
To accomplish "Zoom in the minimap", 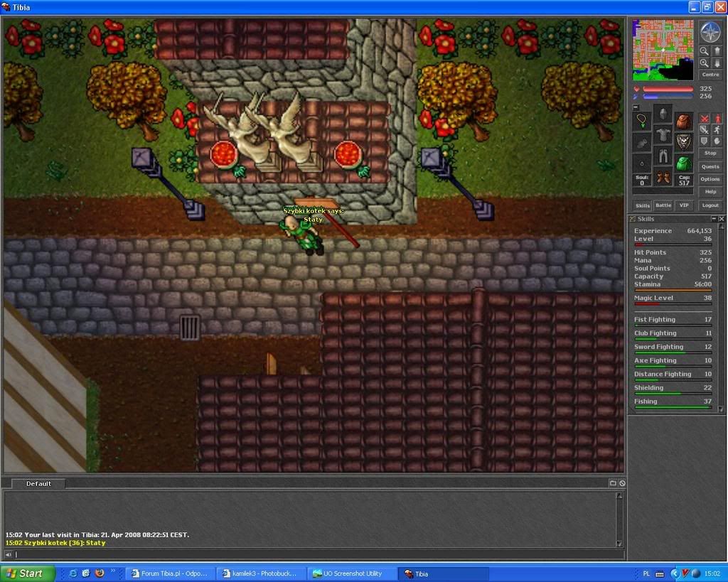I will (705, 63).
